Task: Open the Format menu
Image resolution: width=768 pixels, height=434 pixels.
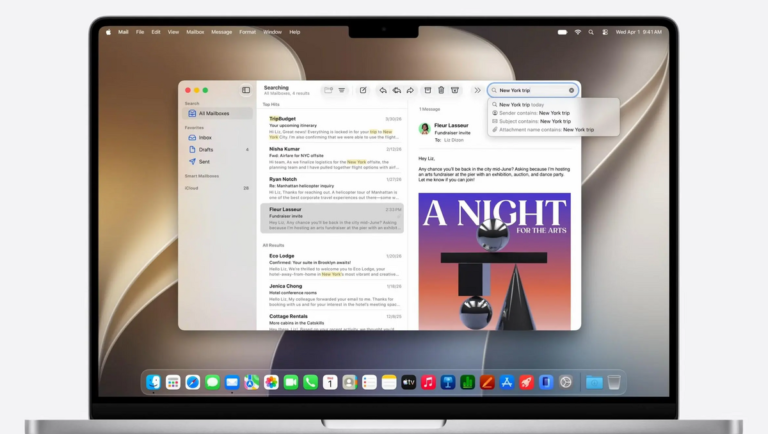Action: coord(247,32)
